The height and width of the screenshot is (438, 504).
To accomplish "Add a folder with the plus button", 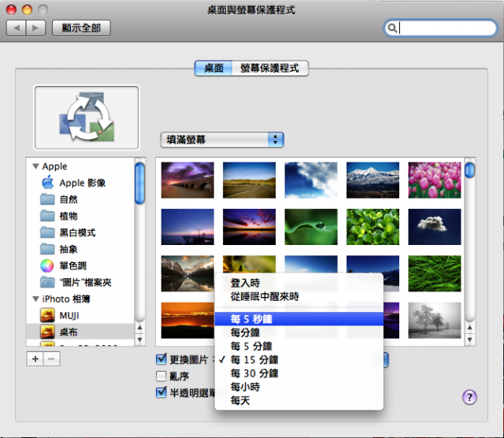I will point(35,359).
